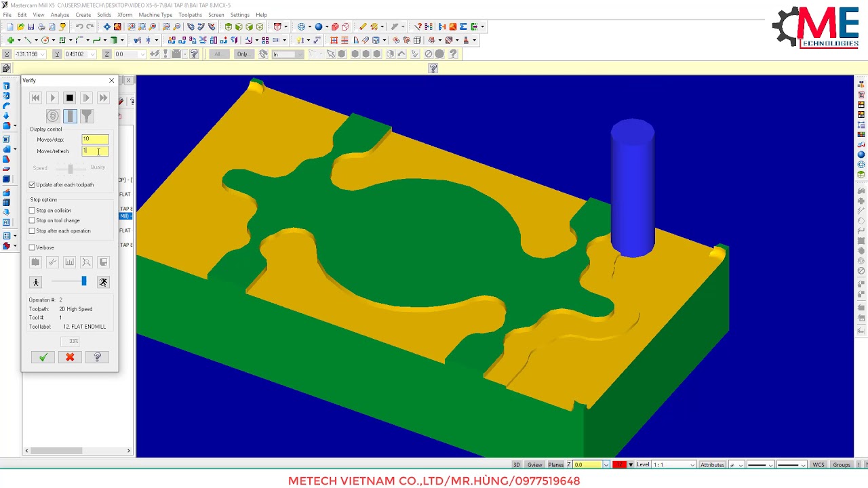
Task: Click the Moves/step input field
Action: (x=95, y=139)
